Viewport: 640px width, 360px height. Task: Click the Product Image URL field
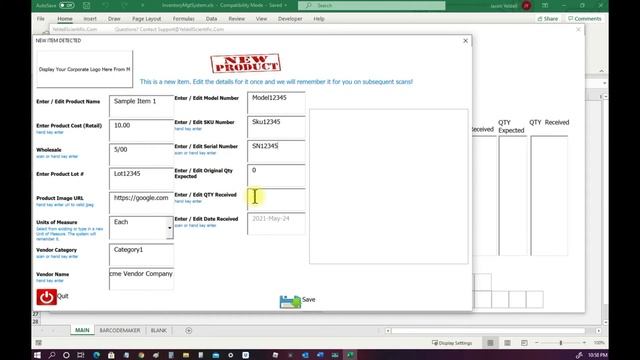coord(142,203)
